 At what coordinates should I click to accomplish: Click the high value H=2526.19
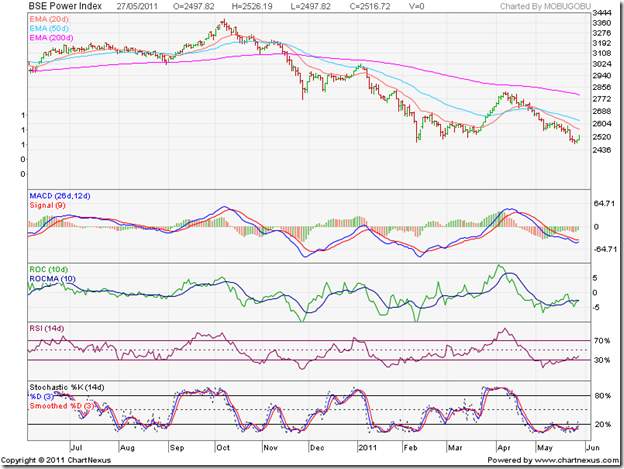(252, 6)
